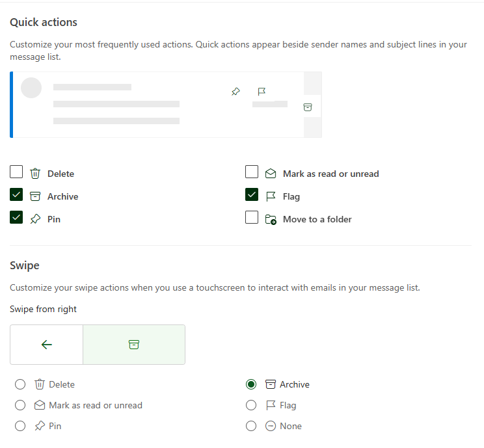
Task: Uncheck the Archive quick action checkbox
Action: point(16,195)
